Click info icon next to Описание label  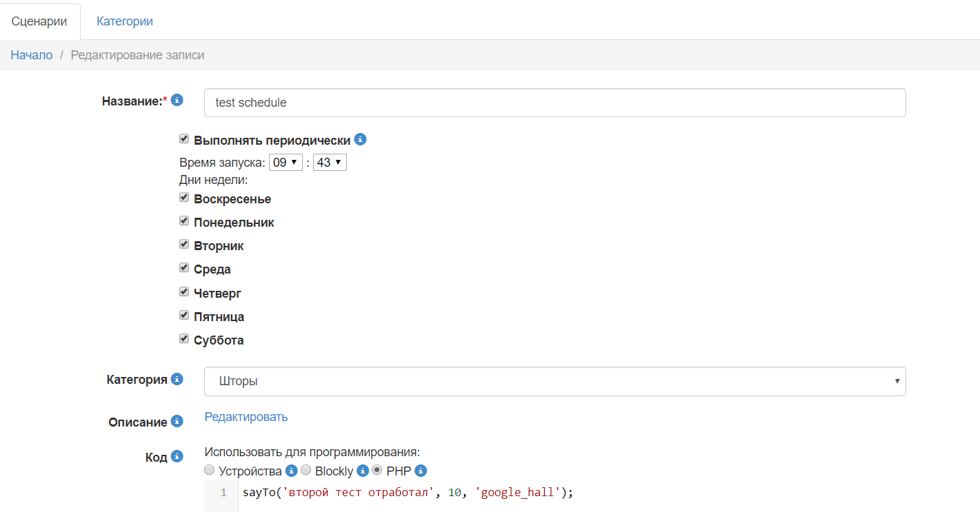(177, 421)
